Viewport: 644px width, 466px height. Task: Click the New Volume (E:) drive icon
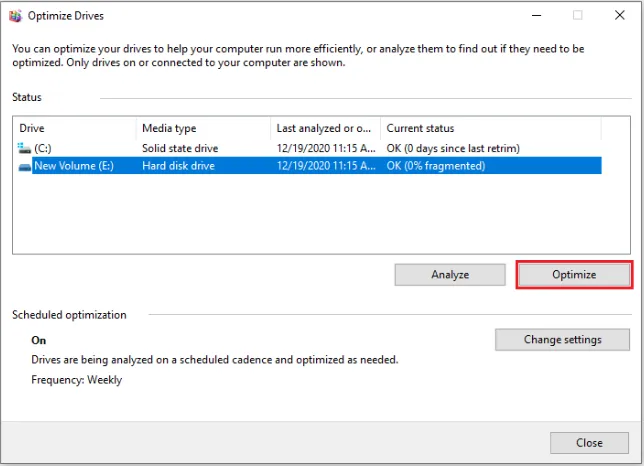pyautogui.click(x=25, y=166)
